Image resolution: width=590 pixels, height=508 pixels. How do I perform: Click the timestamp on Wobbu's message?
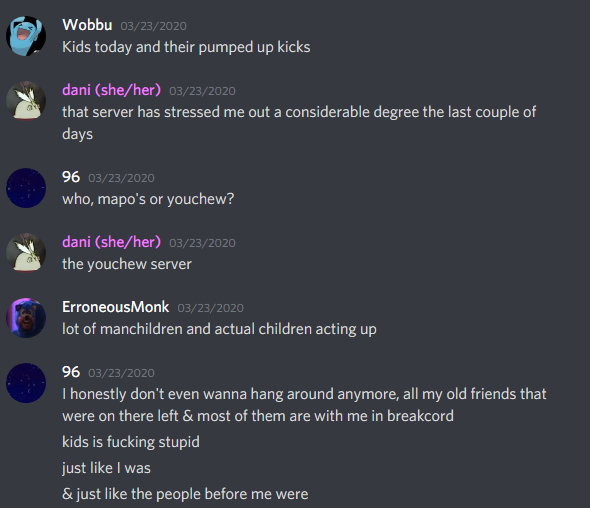pyautogui.click(x=154, y=26)
